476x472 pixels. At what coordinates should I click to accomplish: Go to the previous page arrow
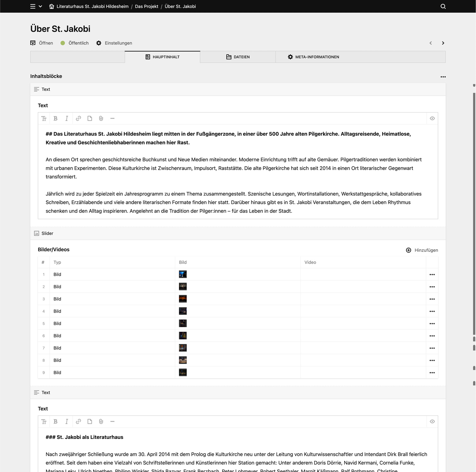(431, 43)
